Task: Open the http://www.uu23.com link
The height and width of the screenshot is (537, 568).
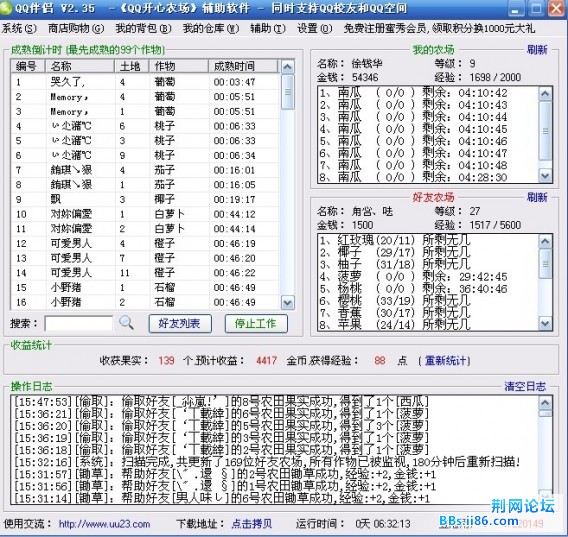Action: point(104,524)
